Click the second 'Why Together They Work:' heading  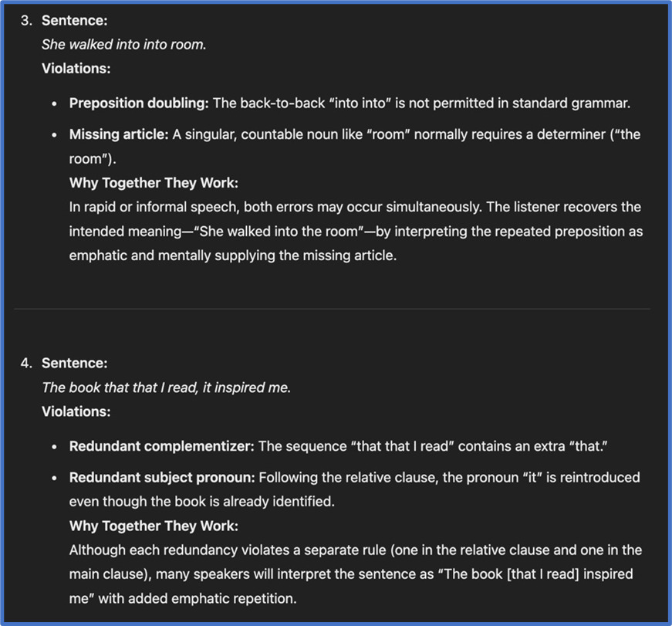coord(154,526)
